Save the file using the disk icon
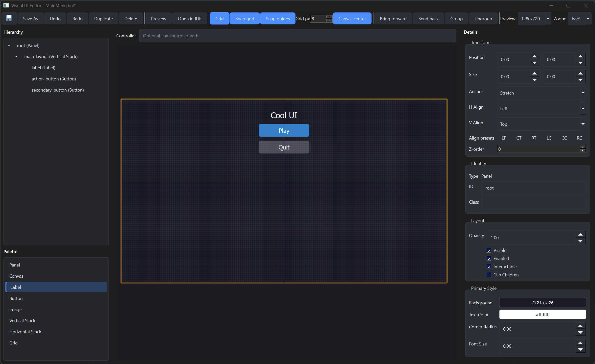The height and width of the screenshot is (364, 595). (x=9, y=18)
